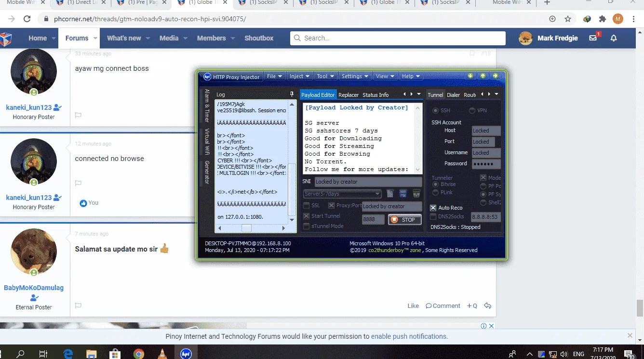Click Comment on BabyMoKoDamulag's post

tap(443, 306)
